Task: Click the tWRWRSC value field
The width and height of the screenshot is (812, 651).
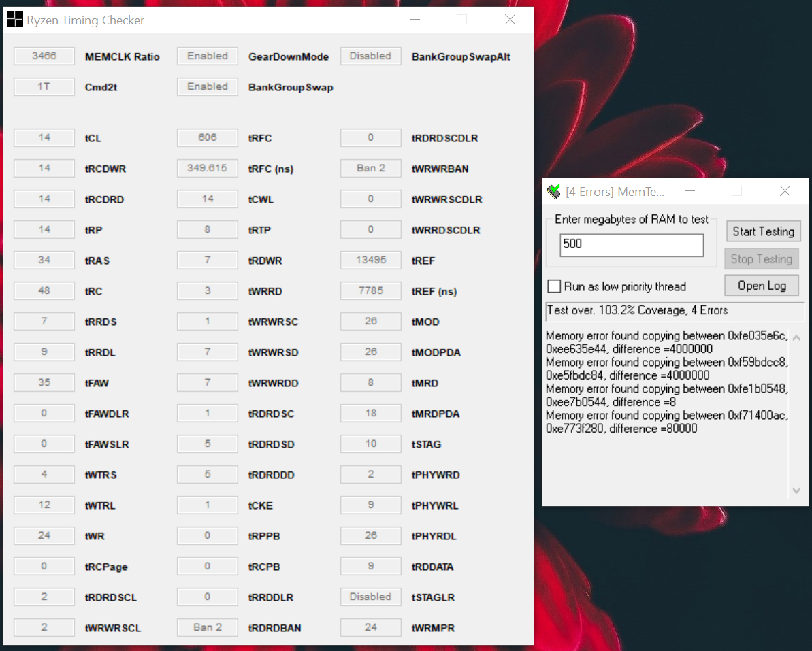Action: click(x=207, y=321)
